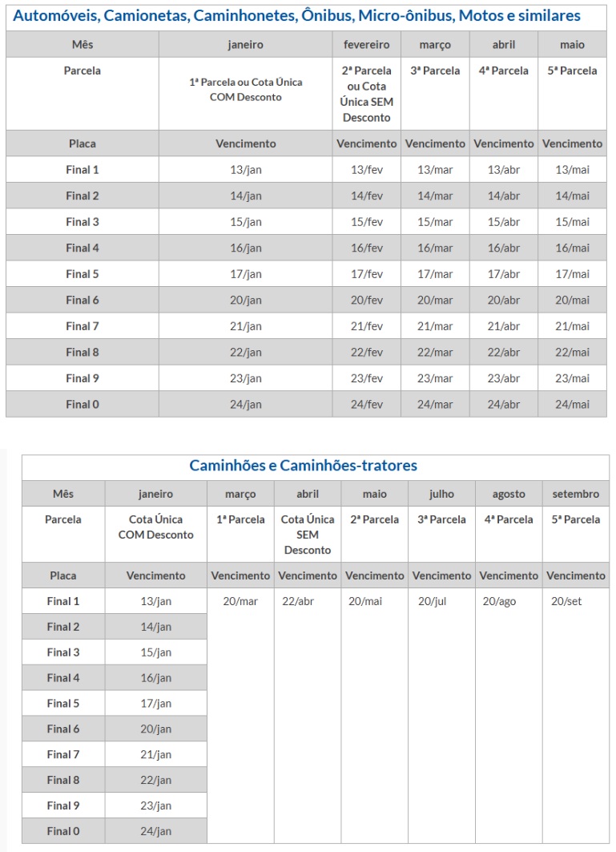Viewport: 616px width, 852px height.
Task: Select the "fevereiro" month column header
Action: pyautogui.click(x=366, y=45)
